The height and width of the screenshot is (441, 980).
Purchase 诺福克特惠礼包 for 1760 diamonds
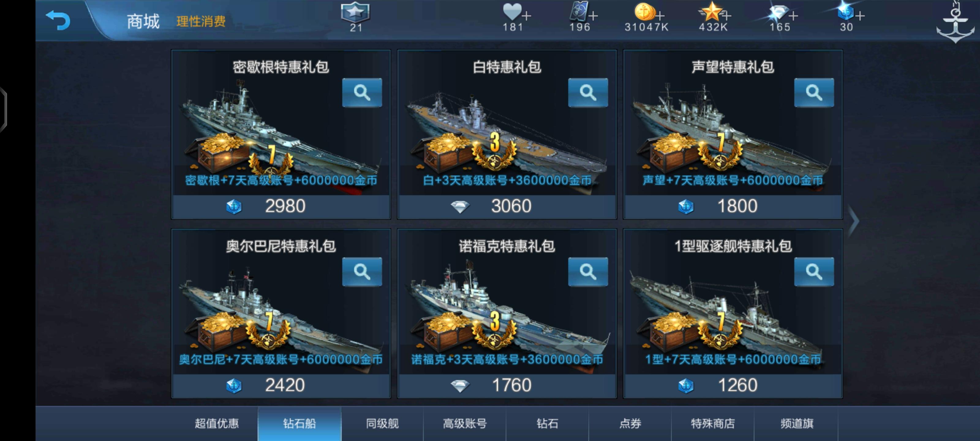click(x=507, y=386)
